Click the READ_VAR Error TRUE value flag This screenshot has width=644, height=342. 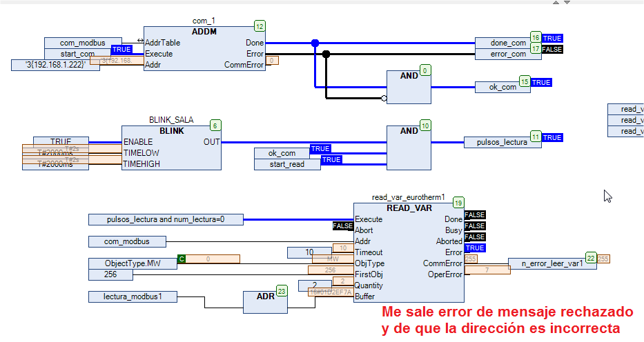coord(475,248)
